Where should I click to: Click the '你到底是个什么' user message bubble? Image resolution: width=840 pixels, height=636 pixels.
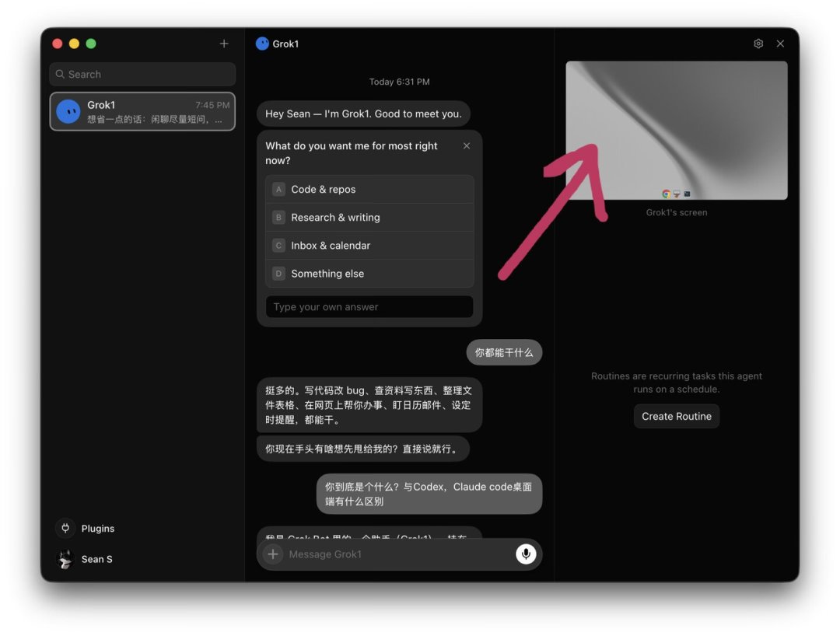(429, 494)
